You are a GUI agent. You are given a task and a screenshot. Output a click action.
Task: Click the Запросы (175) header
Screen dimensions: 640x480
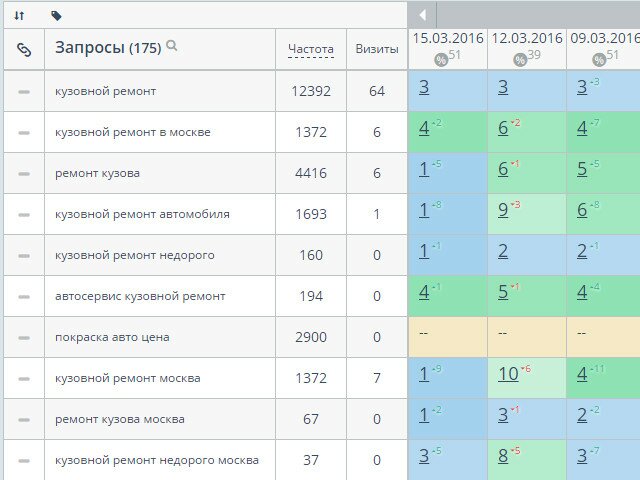(108, 48)
